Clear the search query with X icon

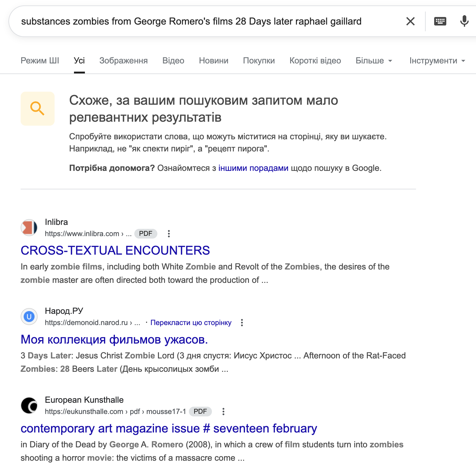[410, 21]
